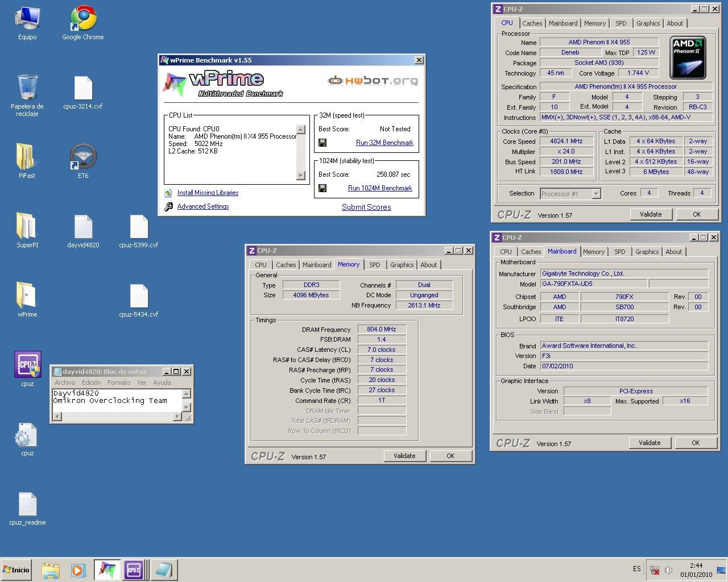Switch to wPrime taskbar button
This screenshot has height=582, width=728.
click(x=107, y=570)
